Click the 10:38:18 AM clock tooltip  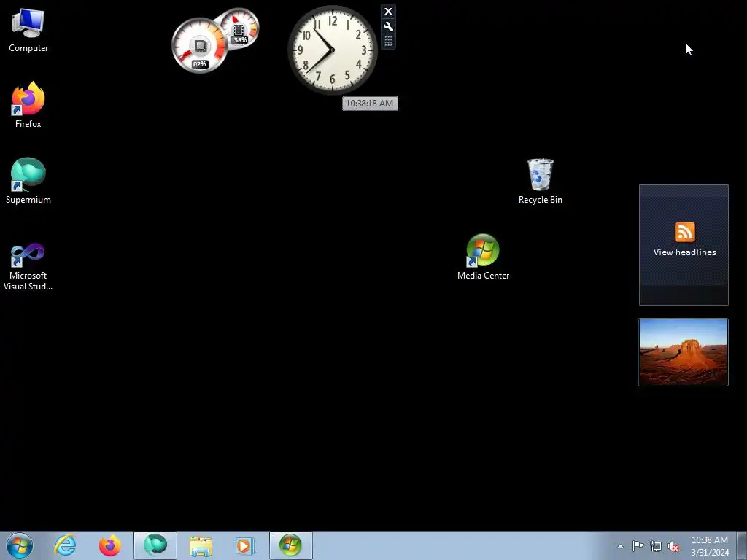tap(370, 104)
